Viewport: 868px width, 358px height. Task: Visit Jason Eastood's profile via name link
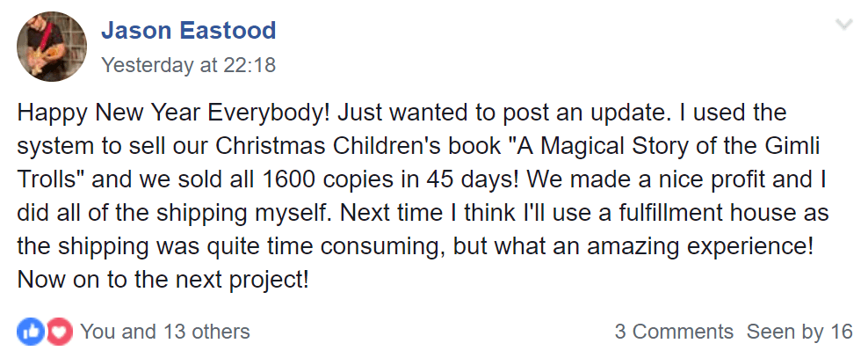point(188,30)
